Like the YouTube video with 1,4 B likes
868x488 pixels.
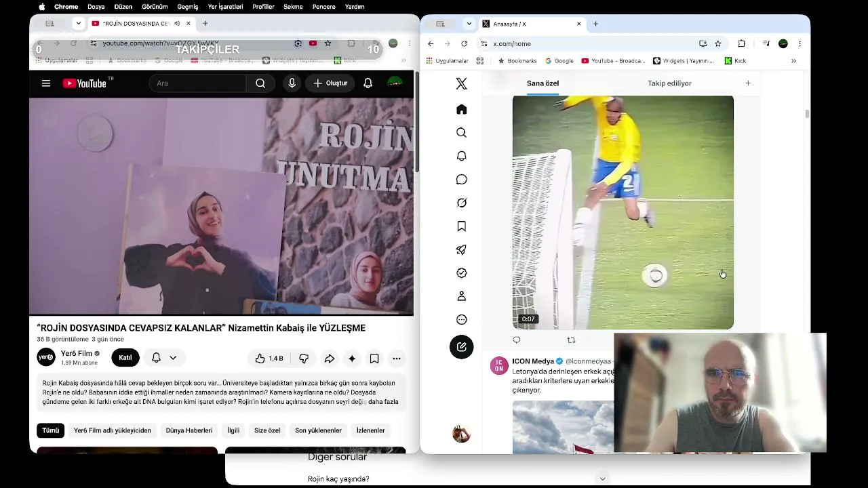click(269, 358)
